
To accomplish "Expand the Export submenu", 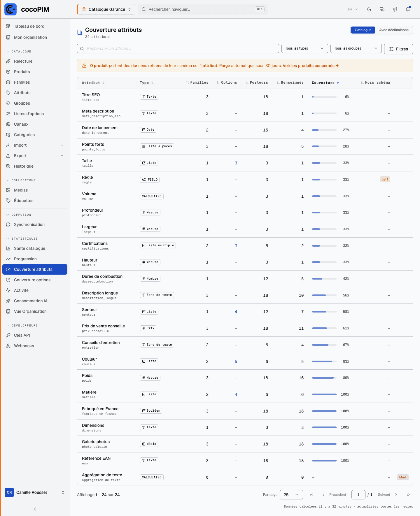I will [x=35, y=156].
